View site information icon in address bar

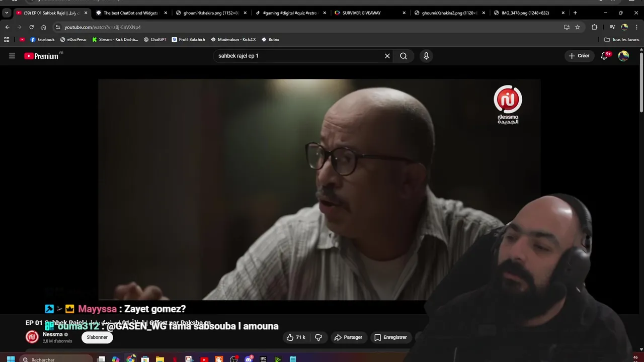tap(58, 27)
